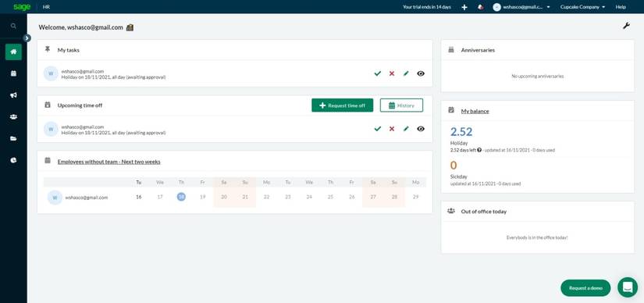Reject holiday request in My tasks
Image resolution: width=644 pixels, height=303 pixels.
pos(392,73)
